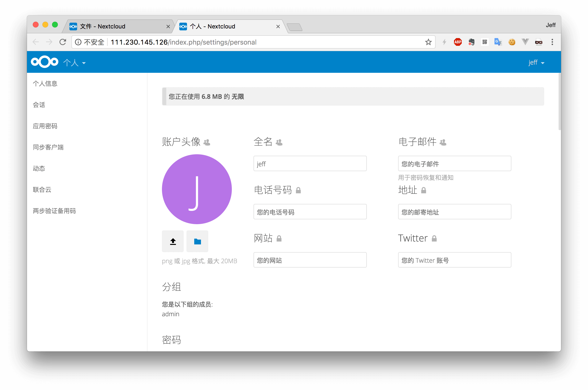Expand the 个人 app menu dropdown
This screenshot has width=588, height=390.
point(74,63)
